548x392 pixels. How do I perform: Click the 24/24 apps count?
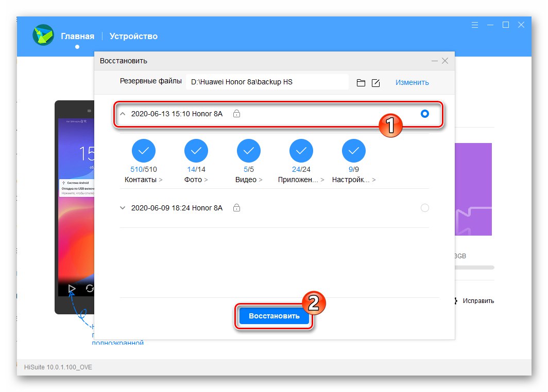[x=301, y=169]
